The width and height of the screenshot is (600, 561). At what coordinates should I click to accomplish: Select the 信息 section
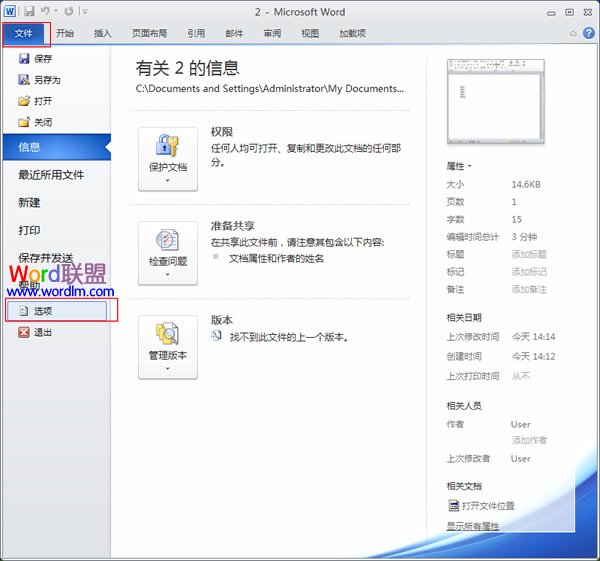click(57, 147)
